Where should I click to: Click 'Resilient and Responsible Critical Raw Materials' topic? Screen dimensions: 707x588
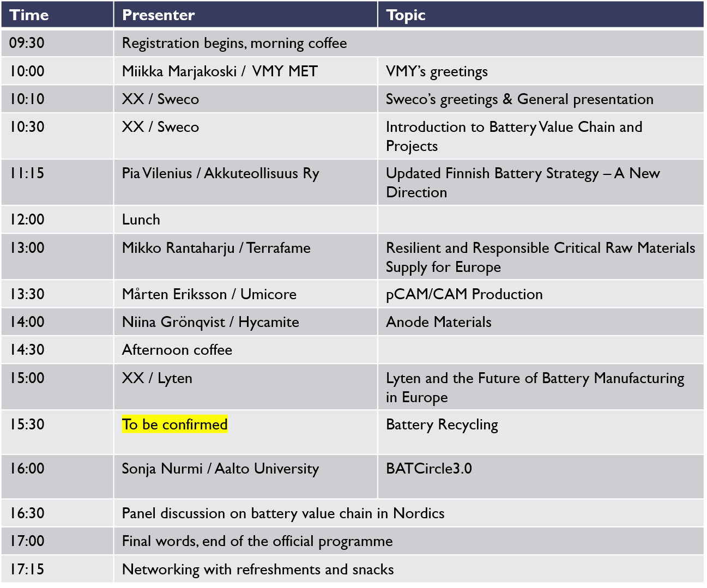[540, 257]
